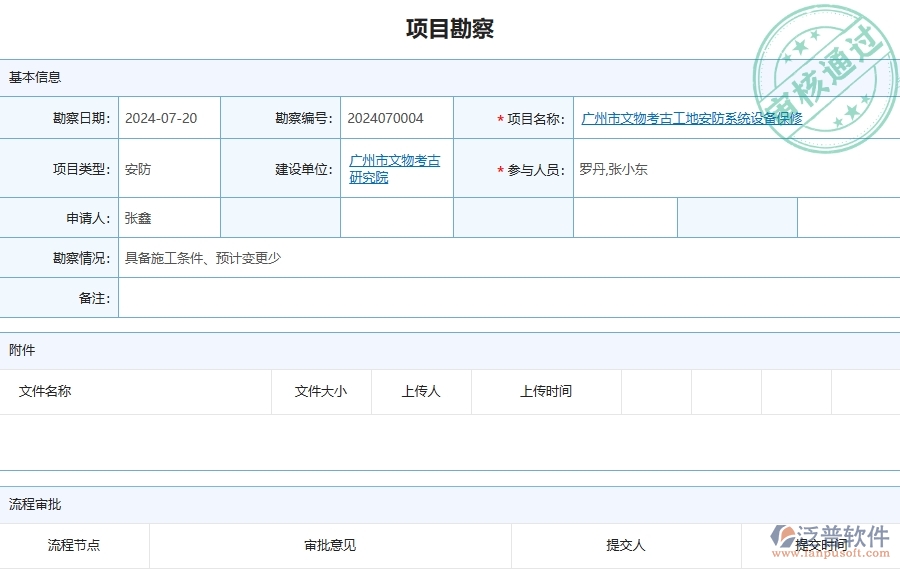Screen dimensions: 900x569
Task: Click the 文件大小 column header
Action: (321, 391)
